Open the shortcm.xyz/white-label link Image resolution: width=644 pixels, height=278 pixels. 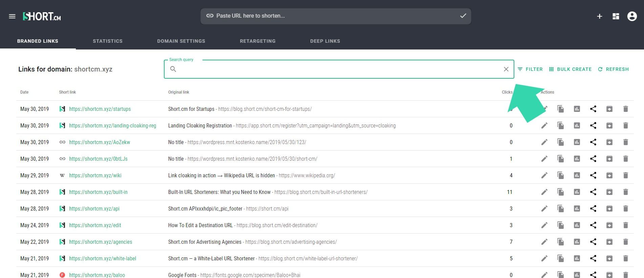pyautogui.click(x=103, y=258)
